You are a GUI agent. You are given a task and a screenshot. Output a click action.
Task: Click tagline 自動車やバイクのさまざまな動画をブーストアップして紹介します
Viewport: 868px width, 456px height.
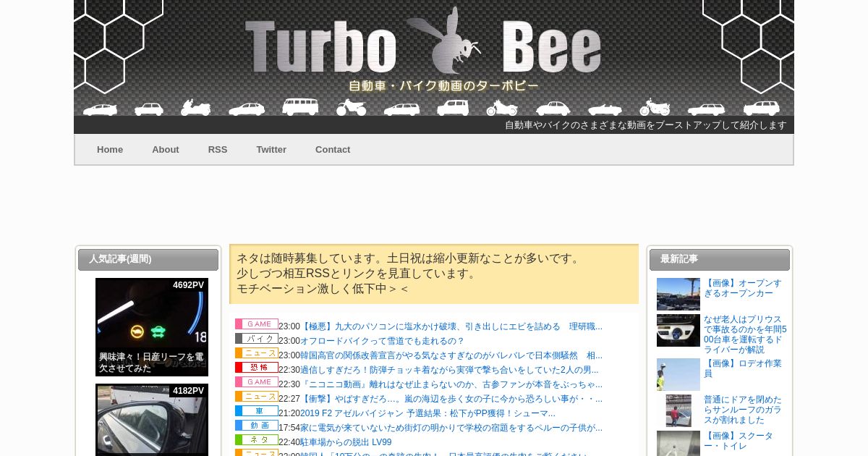pyautogui.click(x=646, y=124)
